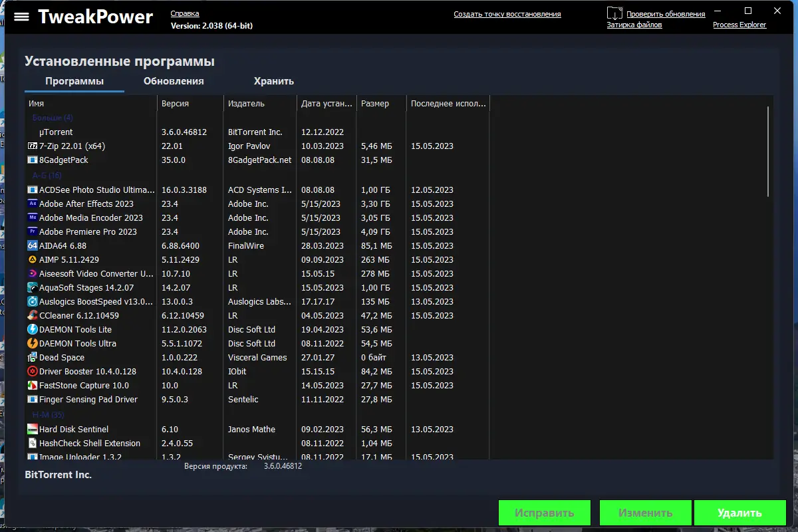
Task: Collapse the 'A-G (16)' group header
Action: [47, 176]
